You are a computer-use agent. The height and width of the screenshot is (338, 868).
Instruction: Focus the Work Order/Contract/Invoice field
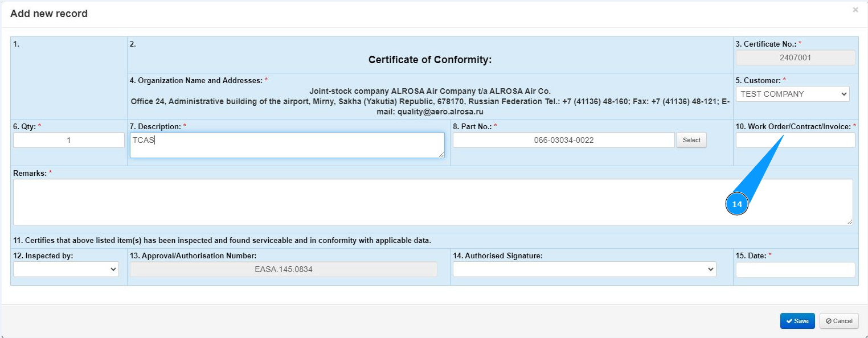(795, 140)
